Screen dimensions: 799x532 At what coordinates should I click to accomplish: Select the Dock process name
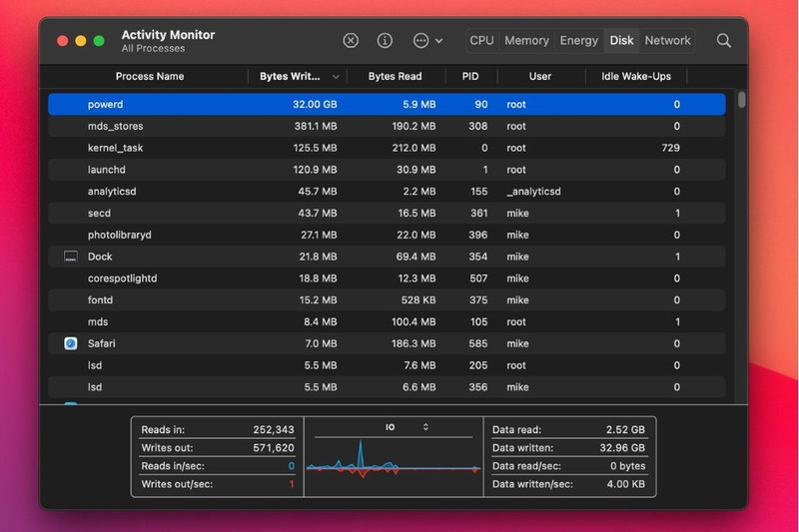coord(100,257)
